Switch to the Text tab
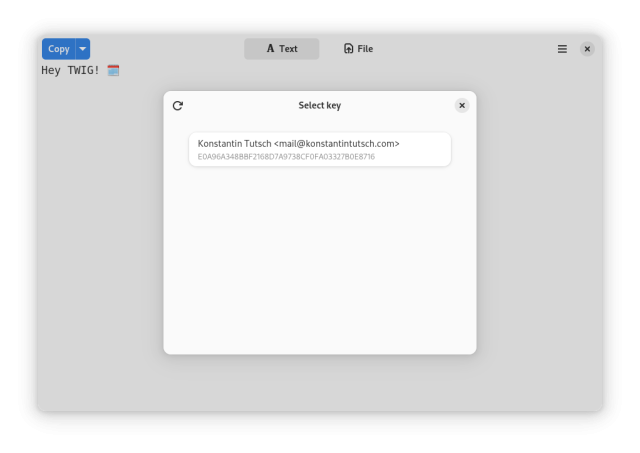 click(282, 49)
